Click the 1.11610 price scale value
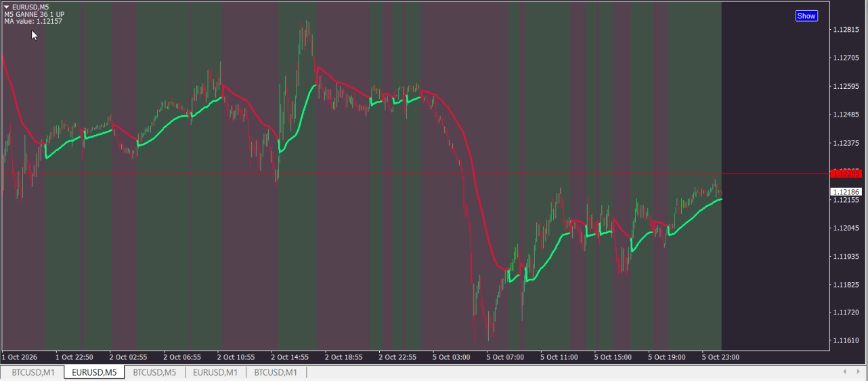Viewport: 868px width, 381px height. 846,341
